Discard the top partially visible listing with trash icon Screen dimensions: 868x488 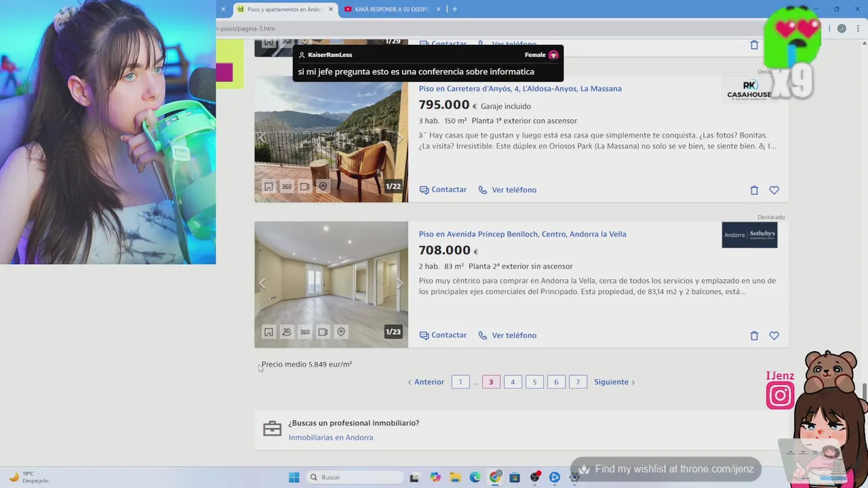754,45
